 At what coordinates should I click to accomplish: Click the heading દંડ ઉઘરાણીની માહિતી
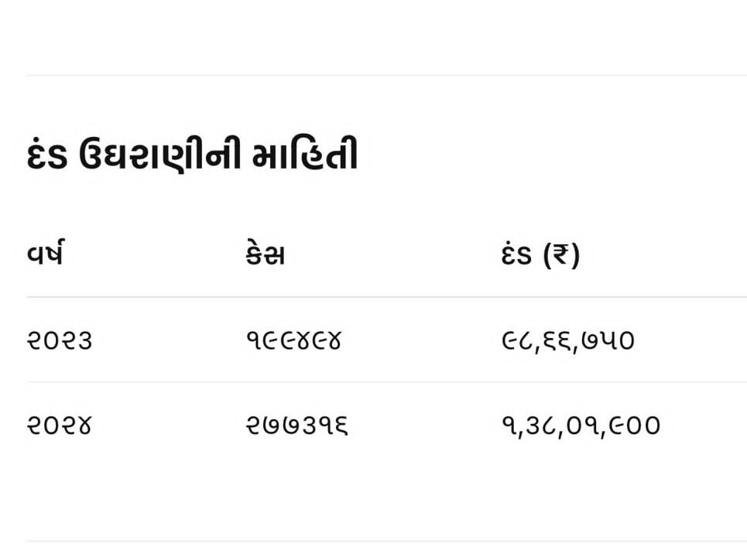tap(192, 154)
